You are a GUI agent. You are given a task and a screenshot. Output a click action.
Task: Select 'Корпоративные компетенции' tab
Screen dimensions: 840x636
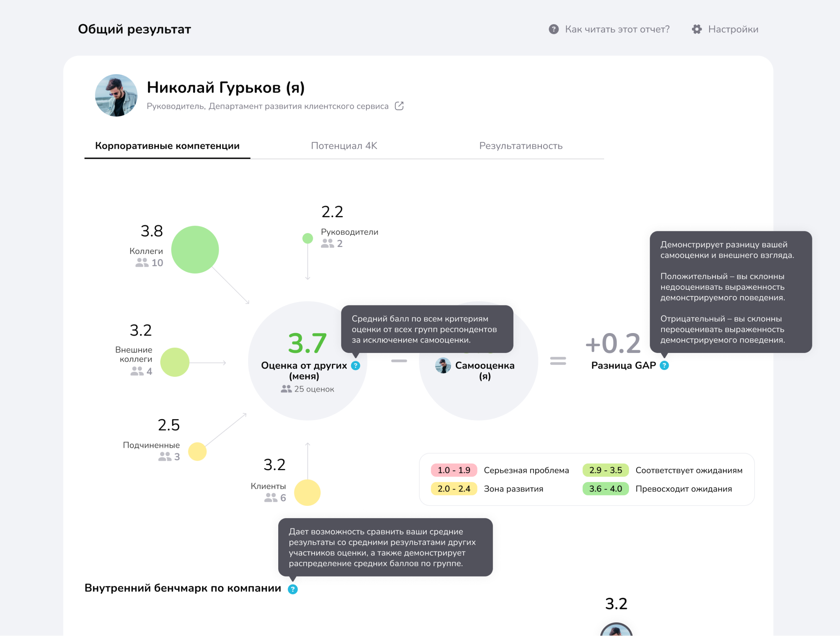(x=167, y=146)
